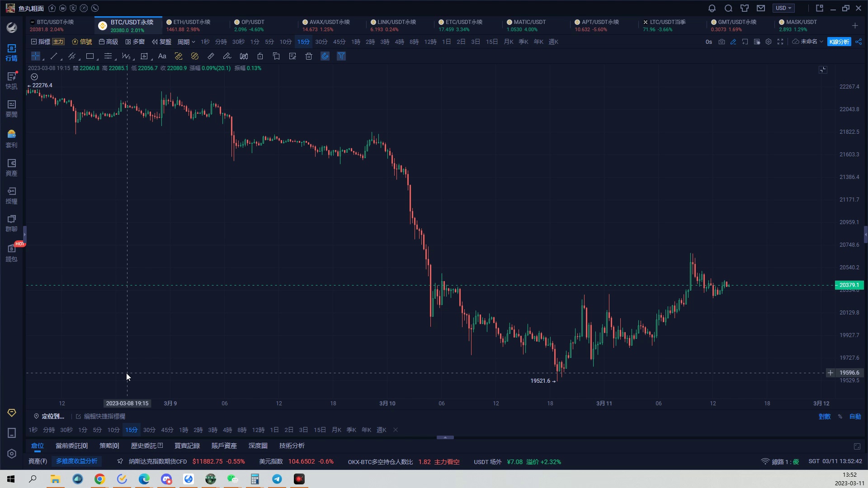868x488 pixels.
Task: Select the rectangle shape drawing tool
Action: point(90,56)
